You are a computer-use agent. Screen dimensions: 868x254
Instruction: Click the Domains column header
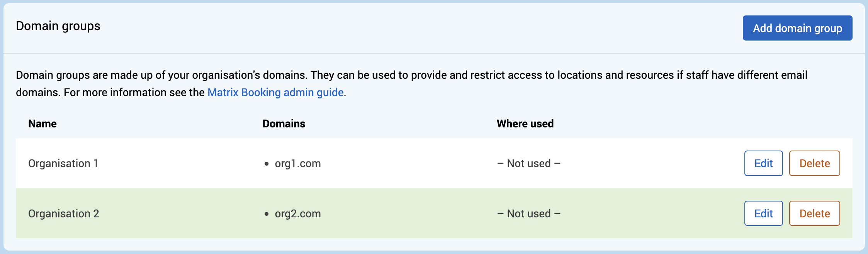(284, 124)
